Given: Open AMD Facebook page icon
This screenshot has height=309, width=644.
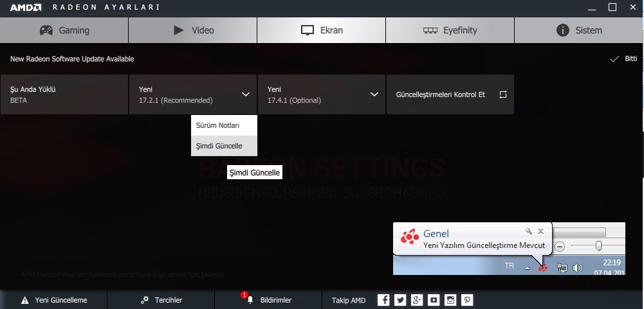Looking at the screenshot, I should click(383, 300).
